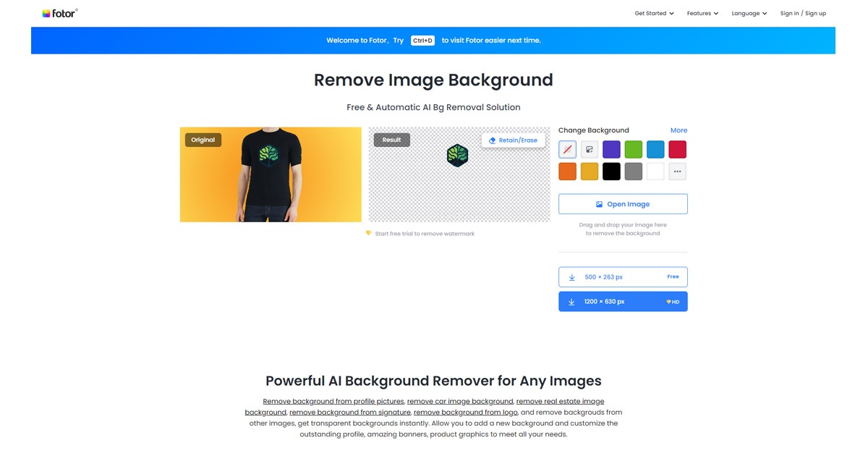
Task: Apply the black background color swatch
Action: tap(611, 172)
